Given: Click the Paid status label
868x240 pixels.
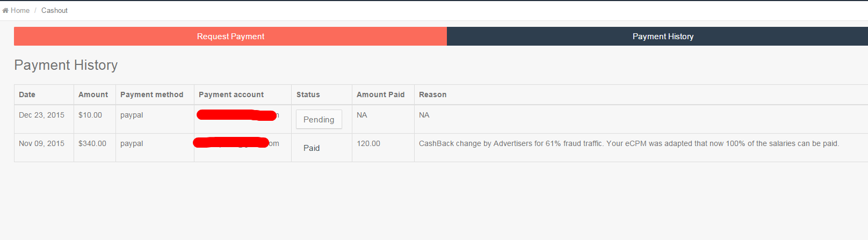Looking at the screenshot, I should [x=312, y=148].
